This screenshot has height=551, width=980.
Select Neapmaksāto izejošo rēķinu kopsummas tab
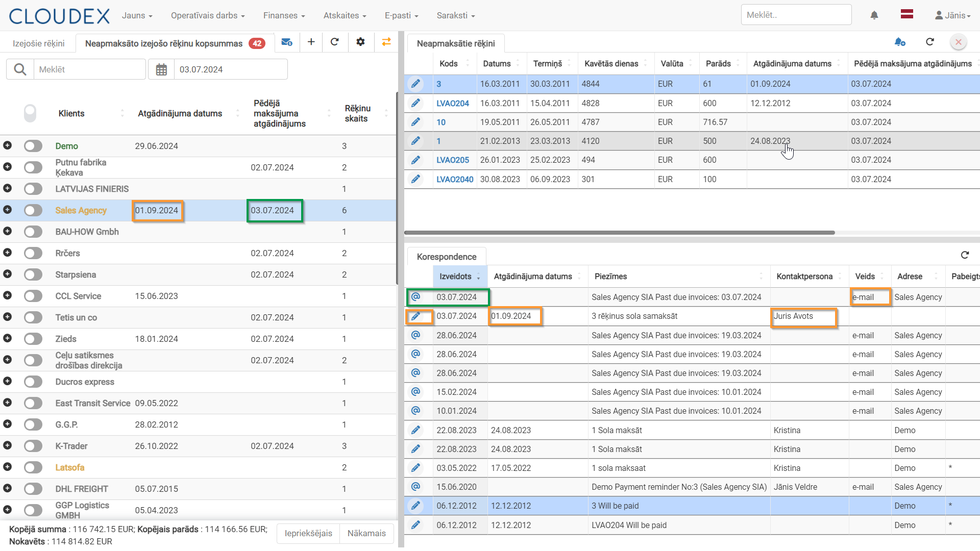pos(175,43)
